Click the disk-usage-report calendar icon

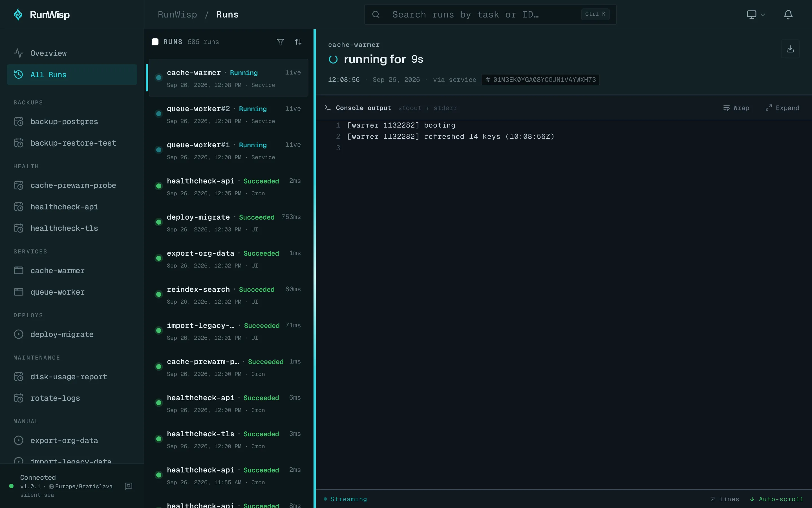click(19, 377)
